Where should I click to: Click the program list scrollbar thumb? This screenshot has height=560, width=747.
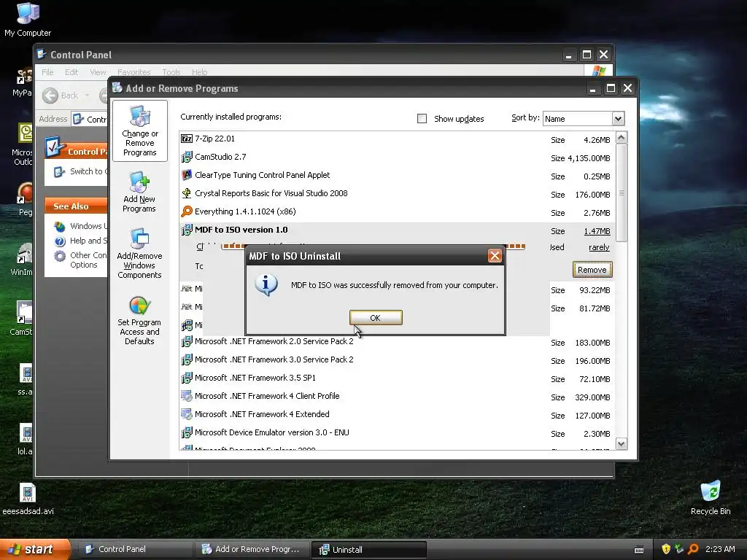click(622, 192)
